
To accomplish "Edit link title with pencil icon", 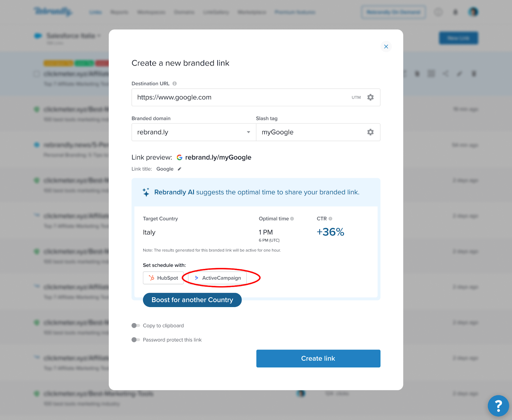I will 180,169.
